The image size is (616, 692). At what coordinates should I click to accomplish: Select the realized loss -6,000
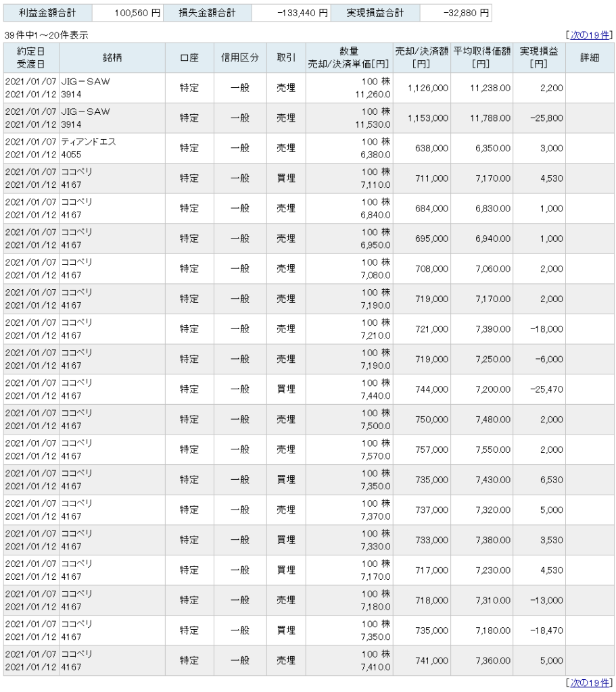[x=549, y=360]
